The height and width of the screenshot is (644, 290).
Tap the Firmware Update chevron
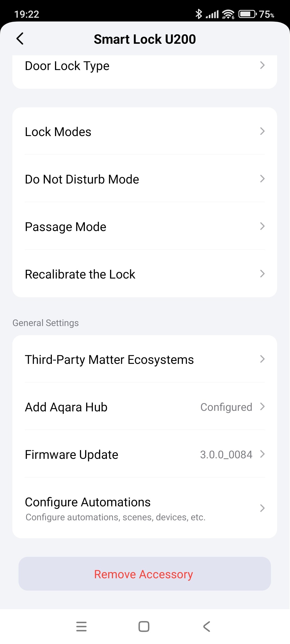[262, 454]
